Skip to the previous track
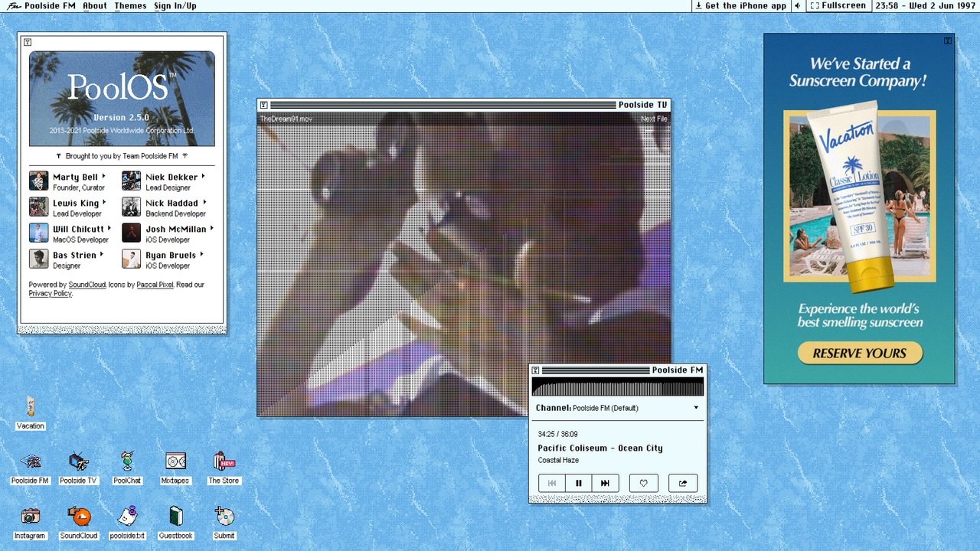The image size is (980, 551). pyautogui.click(x=552, y=483)
